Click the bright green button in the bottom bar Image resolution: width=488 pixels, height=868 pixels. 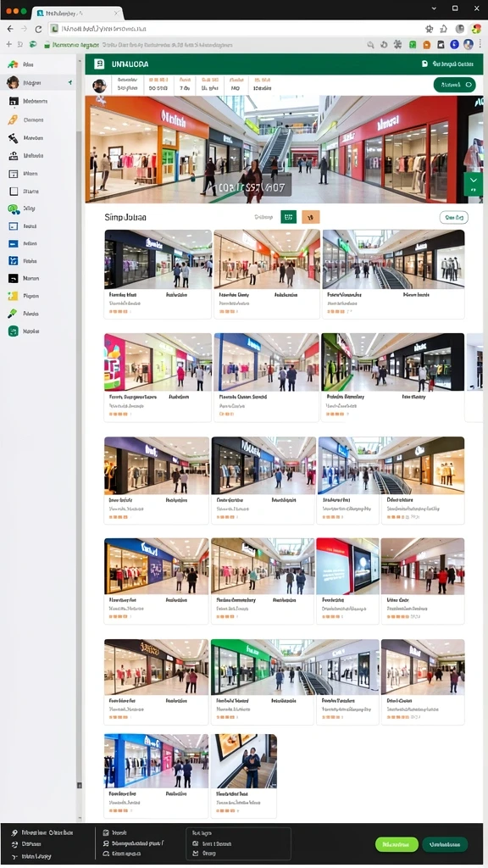pyautogui.click(x=396, y=845)
